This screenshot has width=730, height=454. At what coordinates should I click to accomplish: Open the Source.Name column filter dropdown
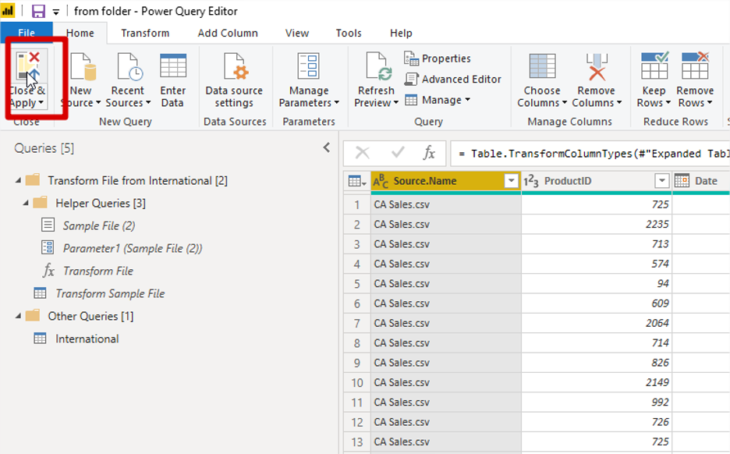[x=511, y=181]
